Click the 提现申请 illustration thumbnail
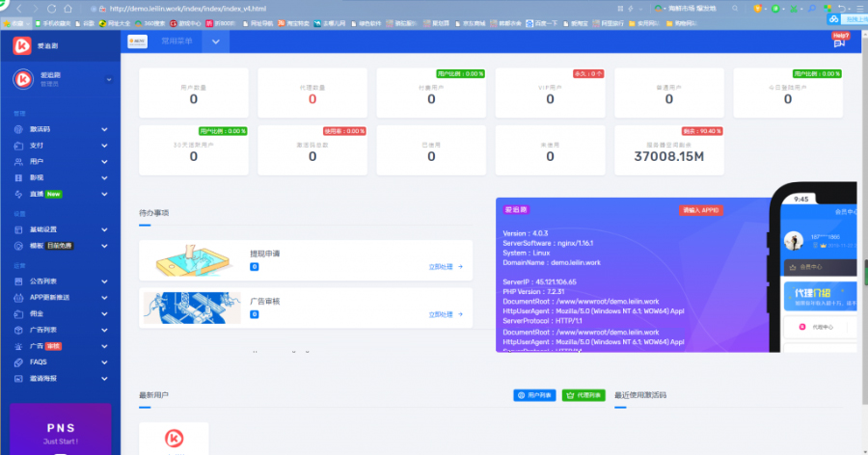Viewport: 868px width, 455px height. [x=192, y=260]
